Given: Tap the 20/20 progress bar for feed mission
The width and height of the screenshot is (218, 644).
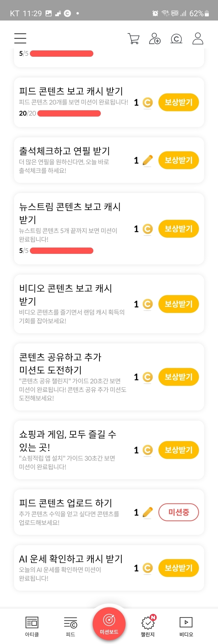Looking at the screenshot, I should (x=69, y=114).
